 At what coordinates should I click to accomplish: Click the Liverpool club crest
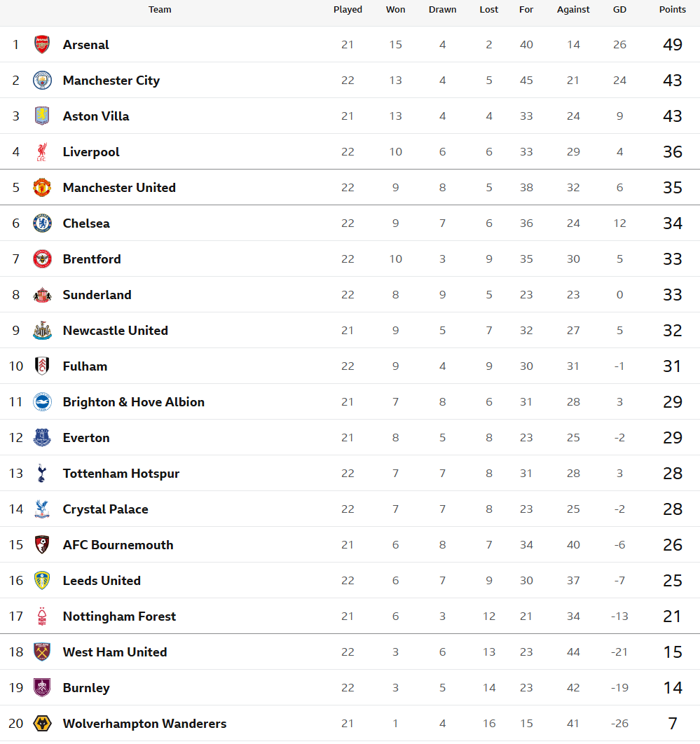(x=42, y=152)
